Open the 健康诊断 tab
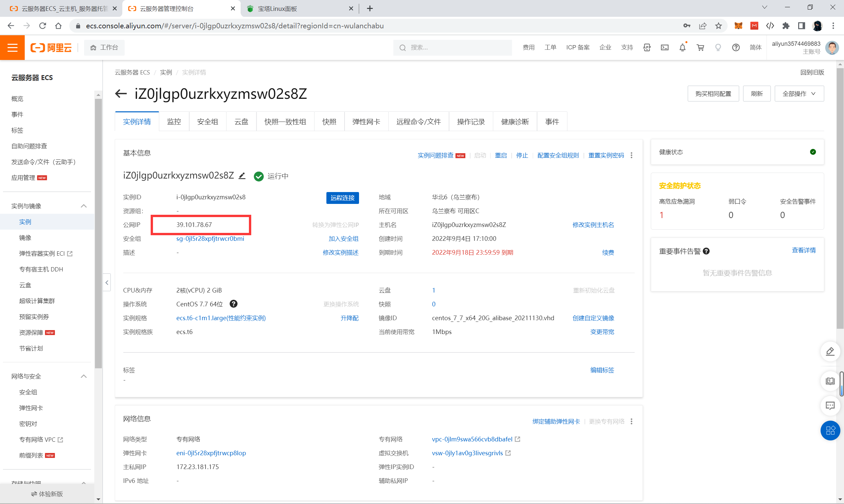 click(515, 122)
